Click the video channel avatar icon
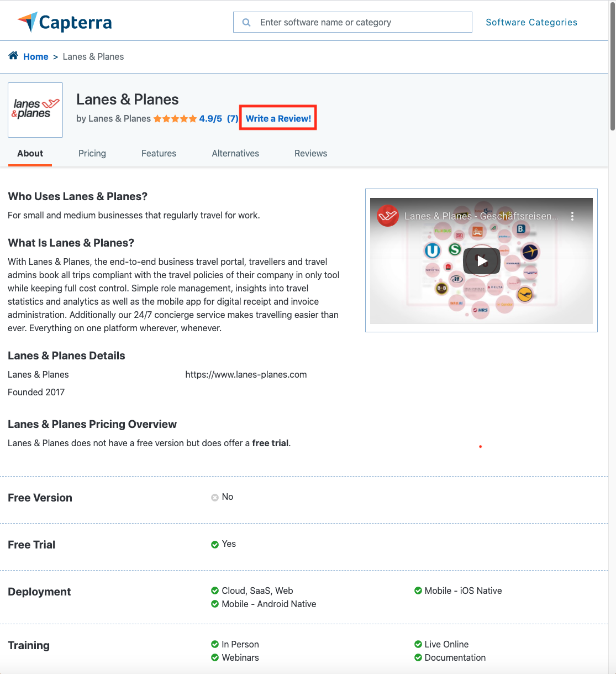The image size is (616, 674). point(388,216)
